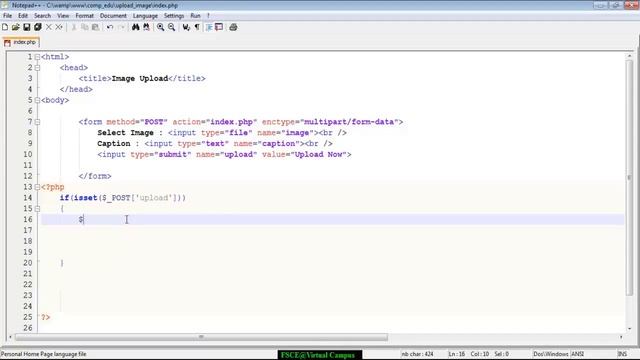The width and height of the screenshot is (640, 360).
Task: Open the Edit menu
Action: click(x=23, y=16)
